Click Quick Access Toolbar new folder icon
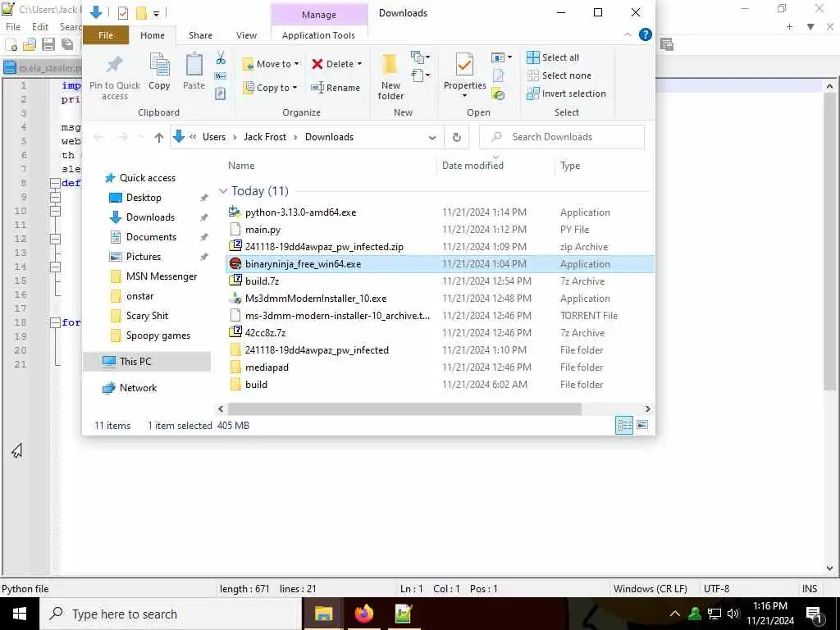 pyautogui.click(x=141, y=13)
